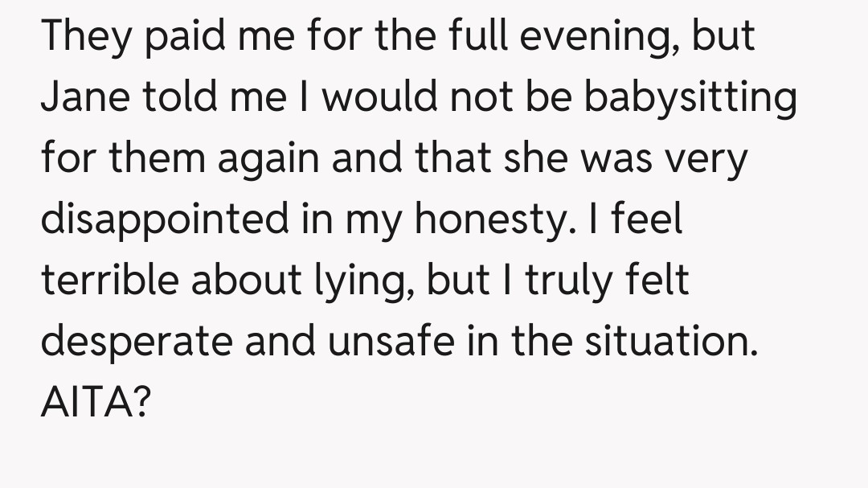Viewport: 868px width, 488px height.
Task: Click the word "babysitting"
Action: 690,99
